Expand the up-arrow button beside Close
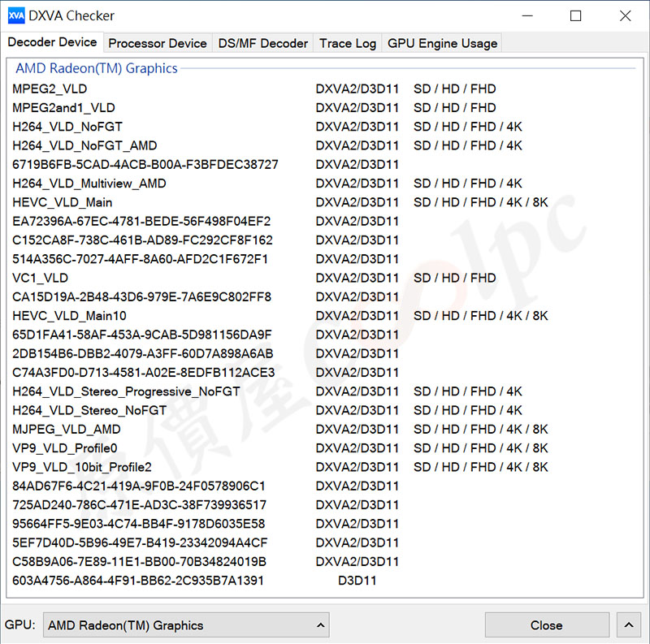This screenshot has width=650, height=644. pos(628,625)
